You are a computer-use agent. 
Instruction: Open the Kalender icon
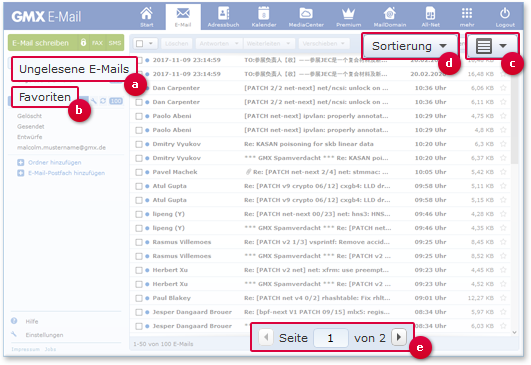(x=264, y=17)
